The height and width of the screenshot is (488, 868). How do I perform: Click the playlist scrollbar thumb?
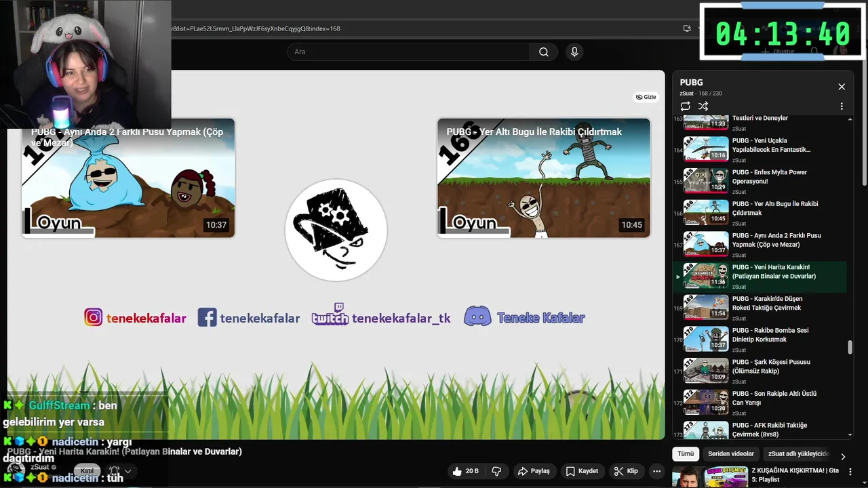pos(850,347)
